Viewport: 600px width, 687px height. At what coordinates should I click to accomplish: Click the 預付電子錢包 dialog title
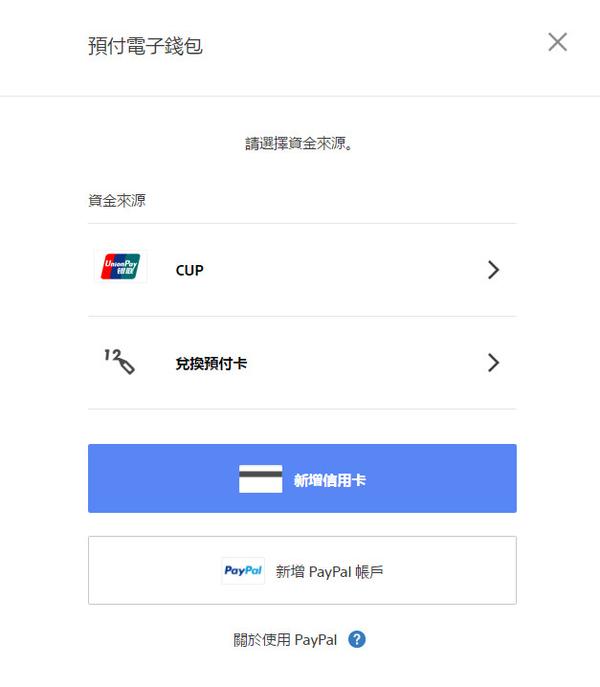coord(145,46)
